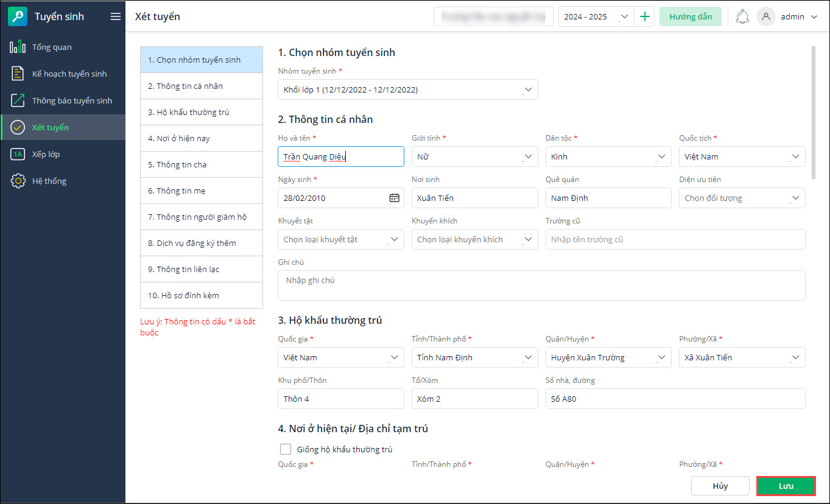
Task: Click the Tuyển sinh app logo icon
Action: click(18, 16)
